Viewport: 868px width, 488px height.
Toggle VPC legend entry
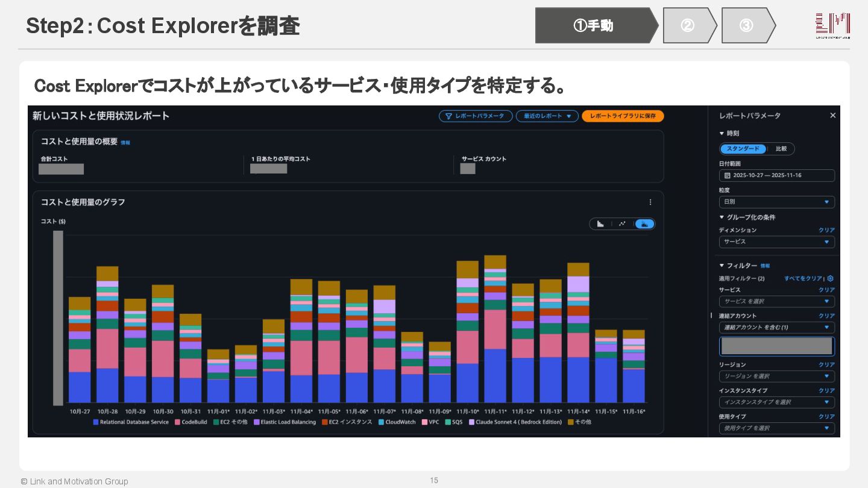[x=430, y=422]
